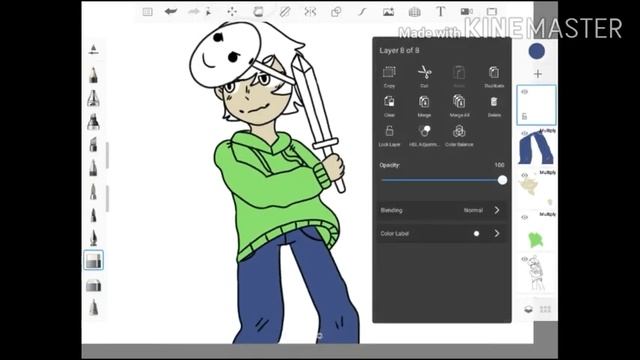
Task: Adjust the Opacity slider handle
Action: tap(502, 180)
